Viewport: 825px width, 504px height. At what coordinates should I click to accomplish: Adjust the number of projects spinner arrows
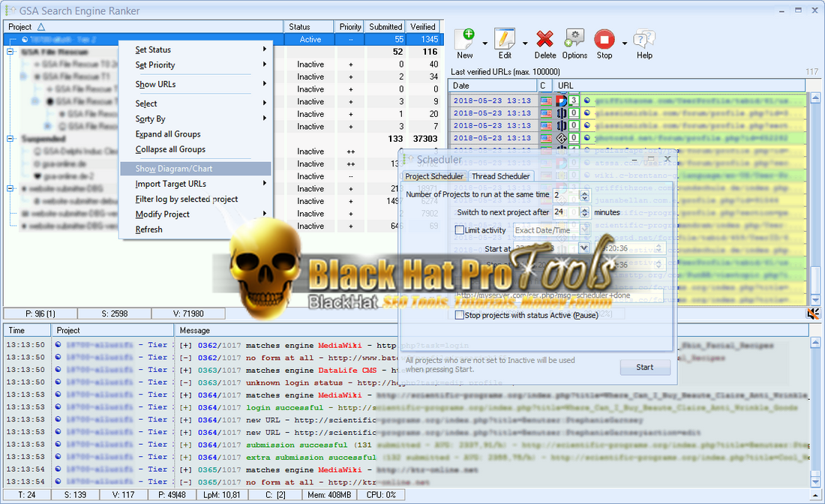pyautogui.click(x=584, y=195)
